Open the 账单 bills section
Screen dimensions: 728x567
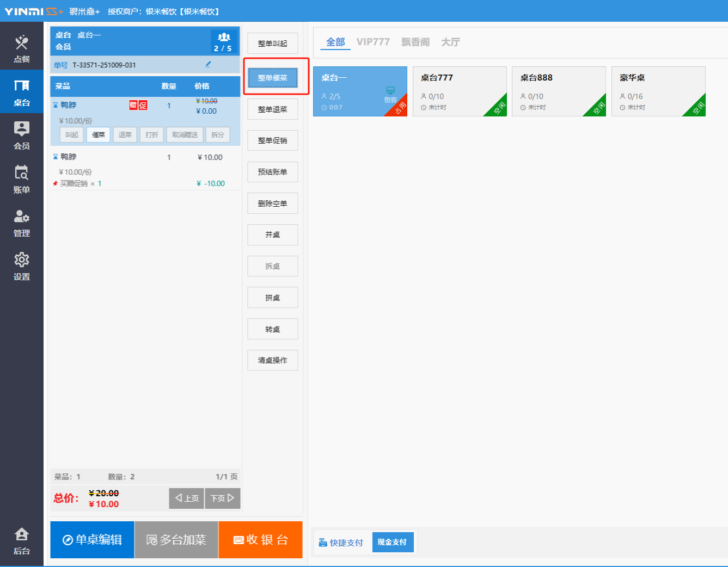point(22,178)
